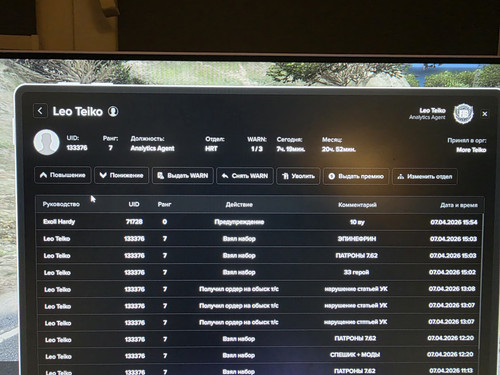Viewport: 500px width, 375px height.
Task: Click the HRT department value
Action: (x=211, y=149)
